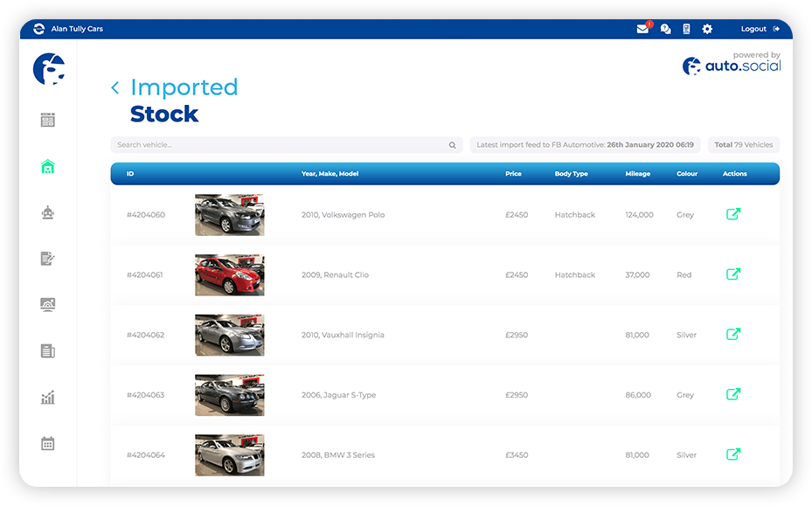Select ID #4204062
The height and width of the screenshot is (506, 812).
[145, 335]
